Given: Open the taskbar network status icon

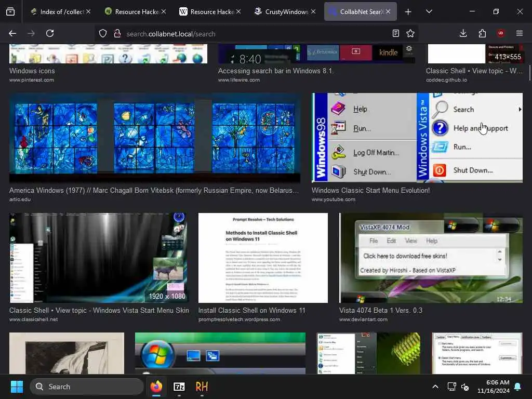Looking at the screenshot, I should coord(451,387).
